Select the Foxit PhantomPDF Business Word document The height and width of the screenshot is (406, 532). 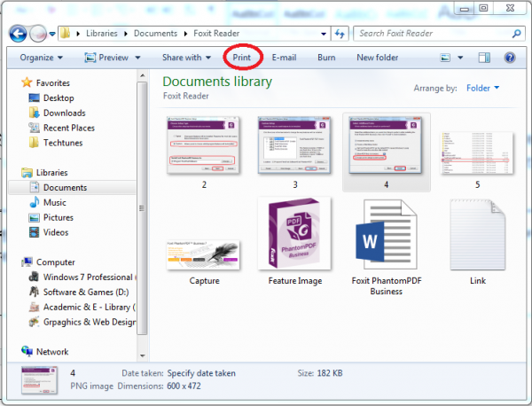click(386, 247)
